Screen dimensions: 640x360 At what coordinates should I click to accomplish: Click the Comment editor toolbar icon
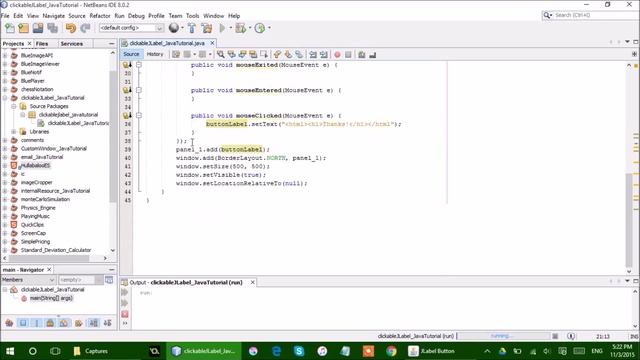pos(362,55)
